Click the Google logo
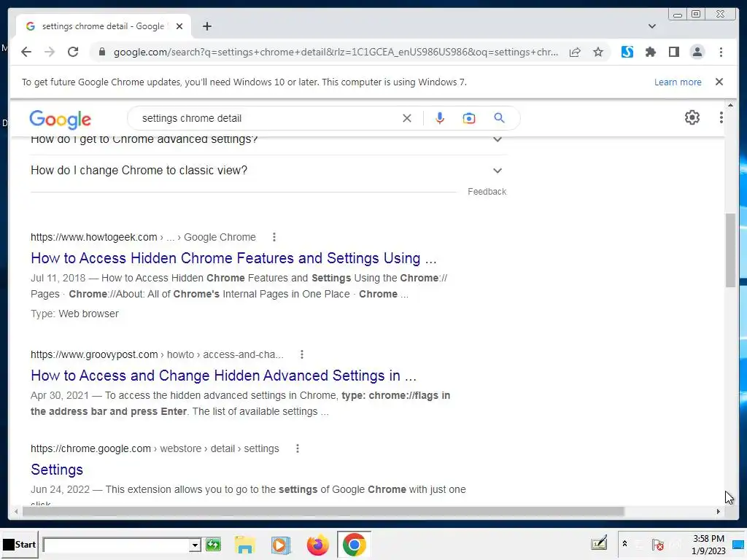This screenshot has width=747, height=560. [60, 119]
